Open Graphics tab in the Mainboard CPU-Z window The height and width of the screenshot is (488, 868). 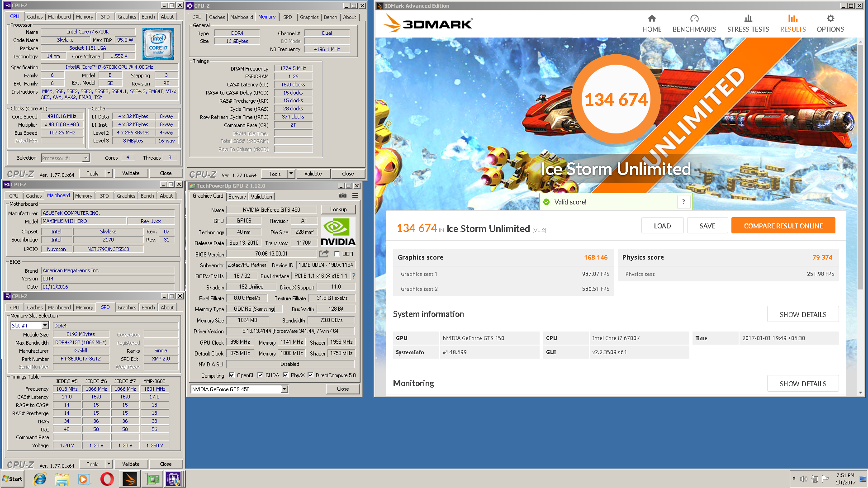[x=126, y=196]
